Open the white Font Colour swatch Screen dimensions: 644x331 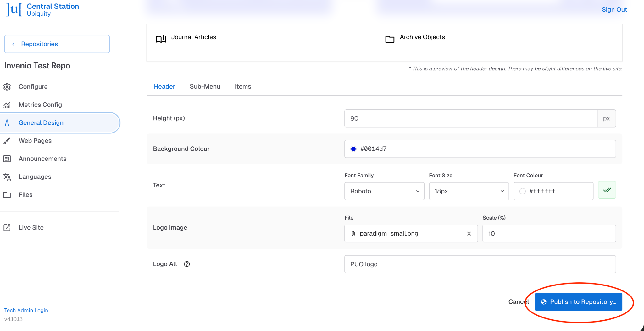(522, 191)
